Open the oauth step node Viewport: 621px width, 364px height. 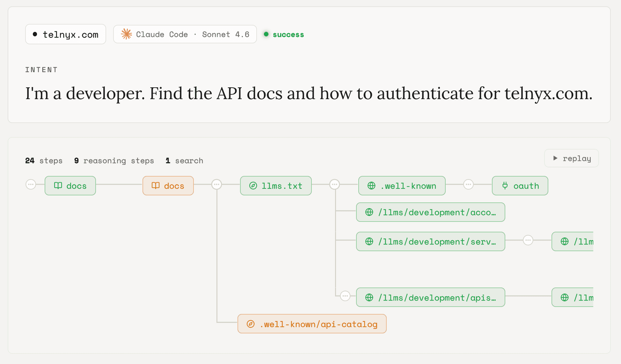(x=520, y=186)
